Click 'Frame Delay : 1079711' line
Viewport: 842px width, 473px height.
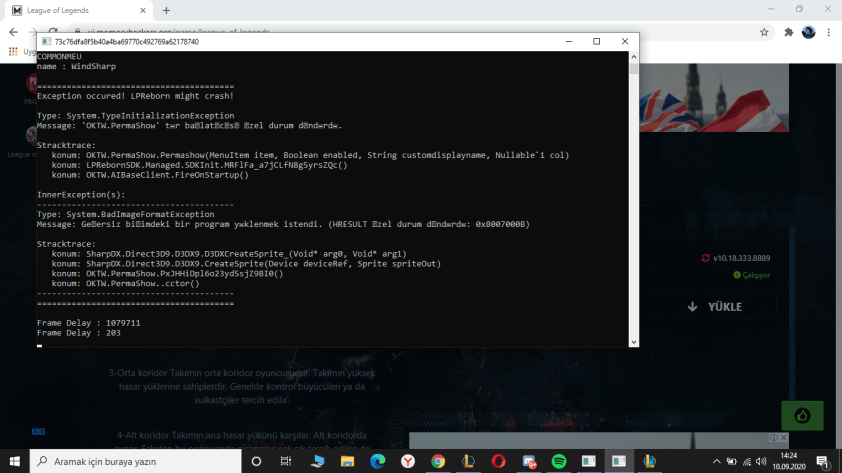(89, 323)
